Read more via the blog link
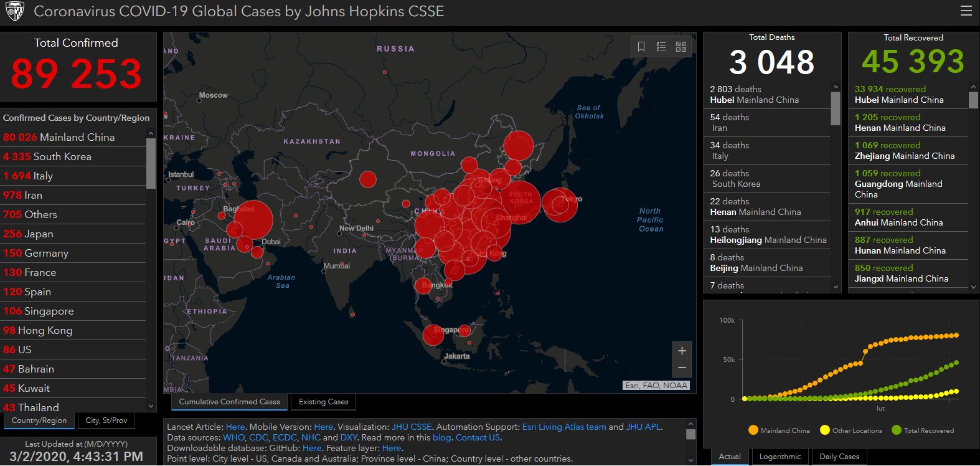 tap(441, 437)
